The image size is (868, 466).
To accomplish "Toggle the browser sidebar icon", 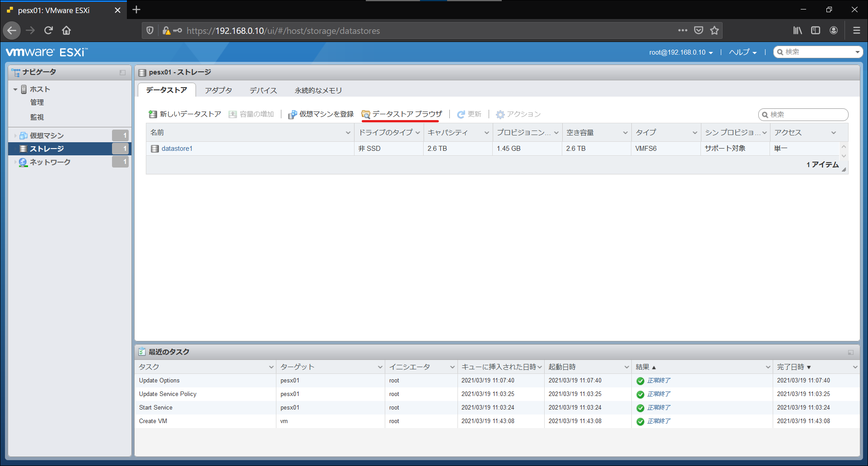I will tap(816, 31).
